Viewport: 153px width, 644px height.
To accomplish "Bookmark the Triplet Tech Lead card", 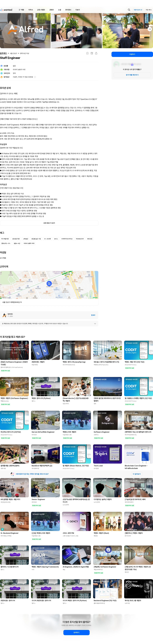I will point(119,447).
